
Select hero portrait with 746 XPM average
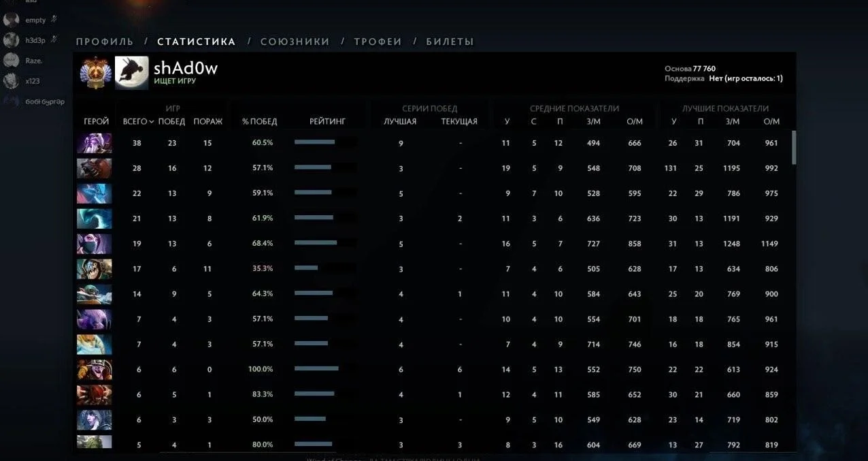pyautogui.click(x=94, y=345)
